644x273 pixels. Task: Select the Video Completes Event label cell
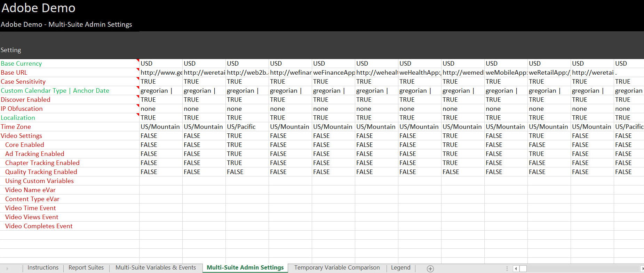pyautogui.click(x=39, y=226)
